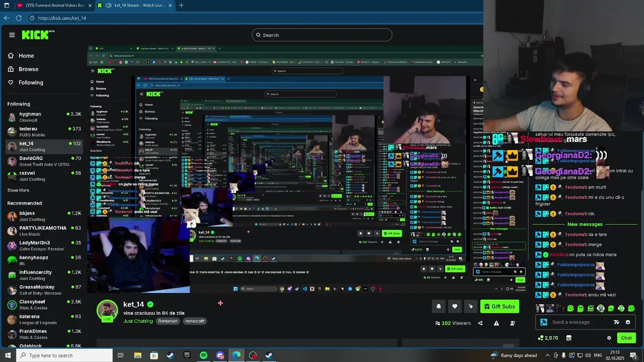Open the channel points shop icon
Viewport: 644px width, 362px height.
569,338
